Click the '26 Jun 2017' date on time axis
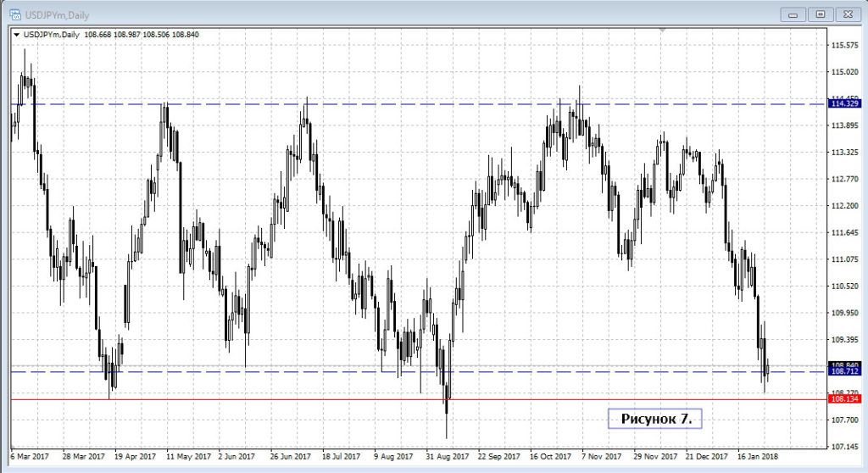Screen dimensions: 868x473 point(292,454)
